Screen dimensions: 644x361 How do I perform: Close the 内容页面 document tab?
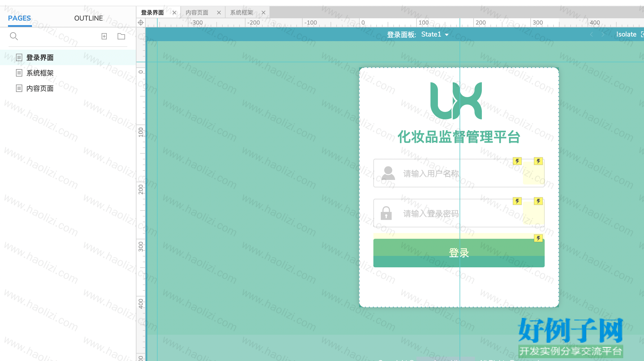(x=219, y=13)
